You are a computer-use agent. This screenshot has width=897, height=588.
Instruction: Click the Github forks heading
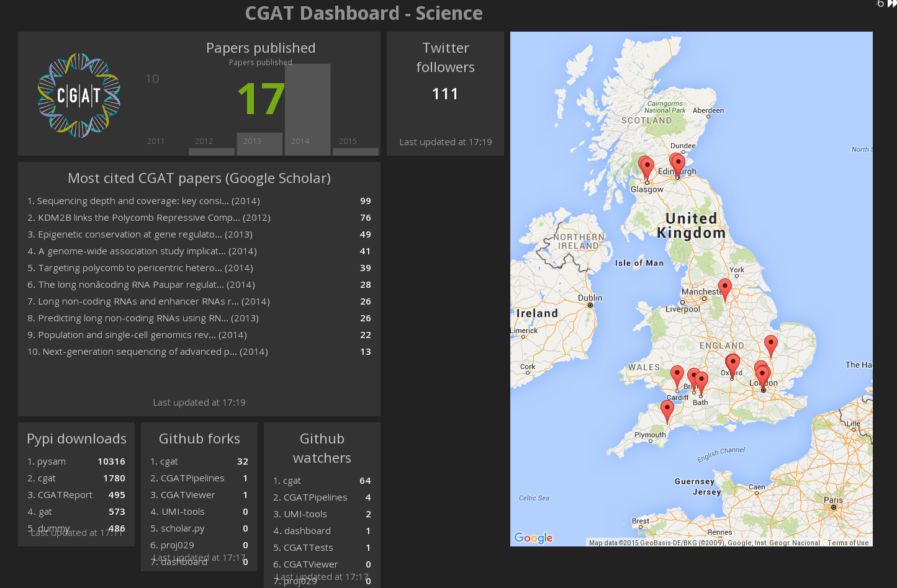(x=199, y=439)
